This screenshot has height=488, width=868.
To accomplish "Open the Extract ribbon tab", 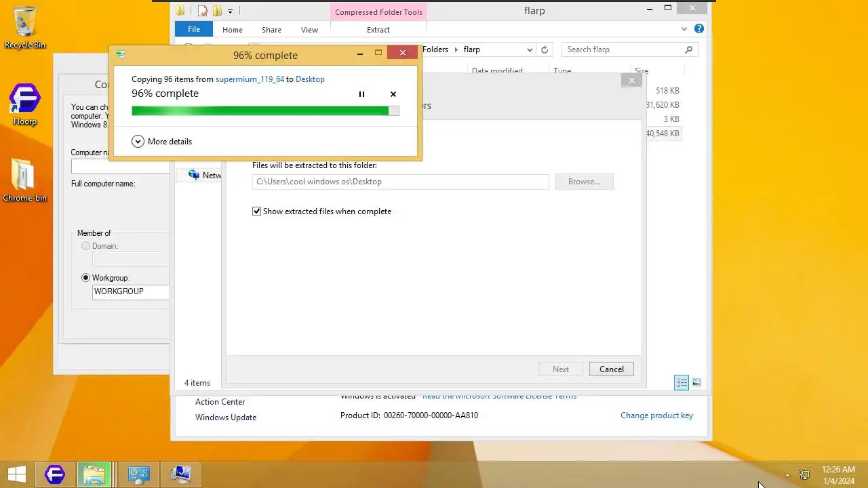I will coord(378,30).
